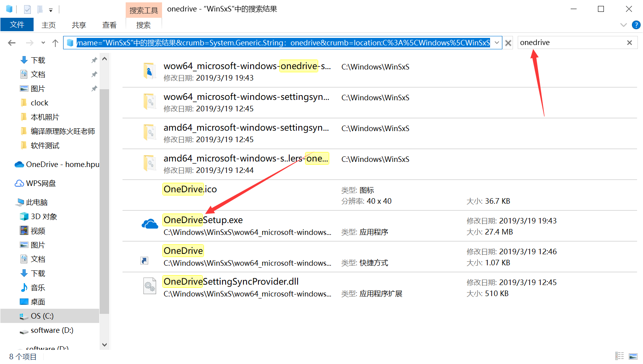
Task: Open 图片 under 此电脑
Action: [x=38, y=245]
